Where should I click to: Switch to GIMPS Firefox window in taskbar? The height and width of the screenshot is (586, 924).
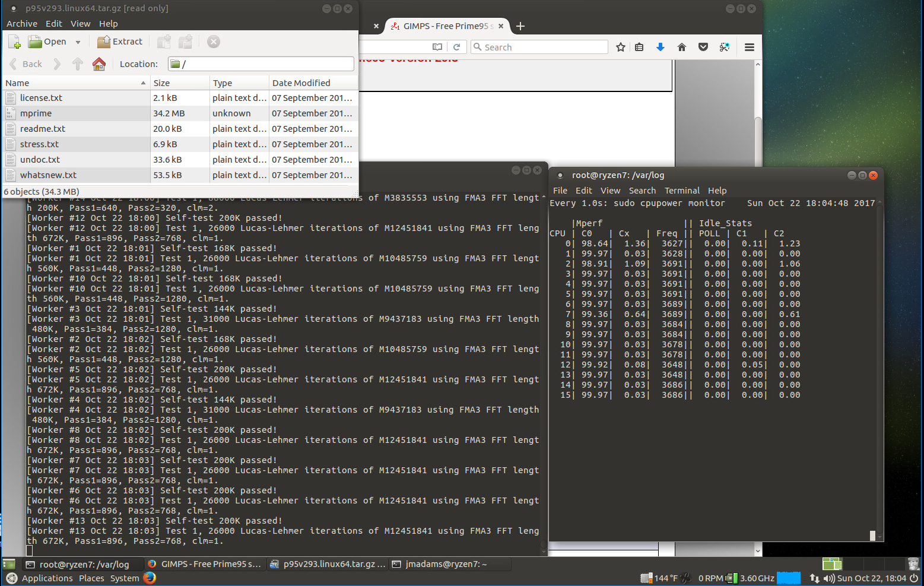[204, 564]
